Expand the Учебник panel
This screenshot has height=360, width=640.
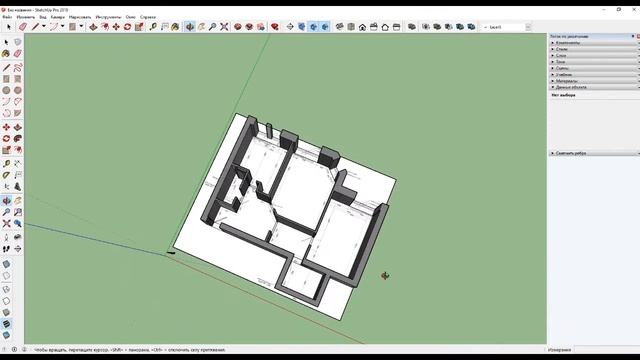coord(594,75)
